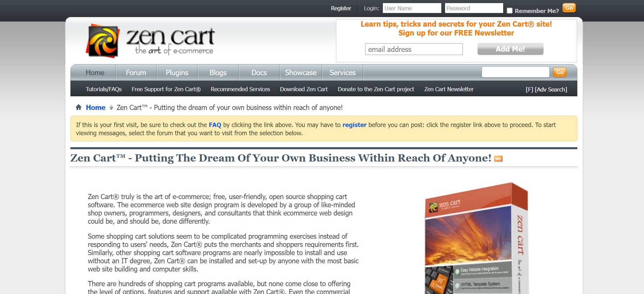Click the Home breadcrumb link
This screenshot has width=644, height=294.
(x=96, y=108)
